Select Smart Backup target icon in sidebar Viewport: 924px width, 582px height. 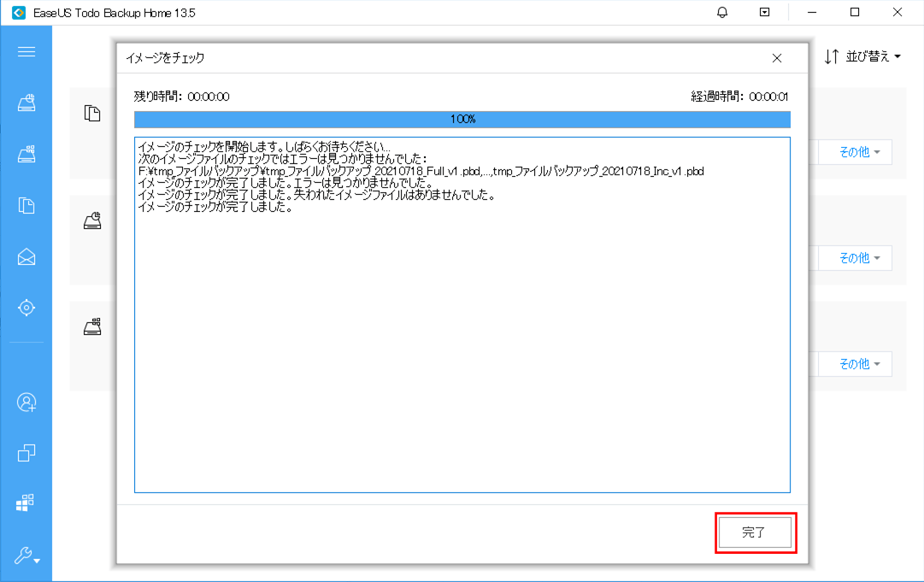26,307
